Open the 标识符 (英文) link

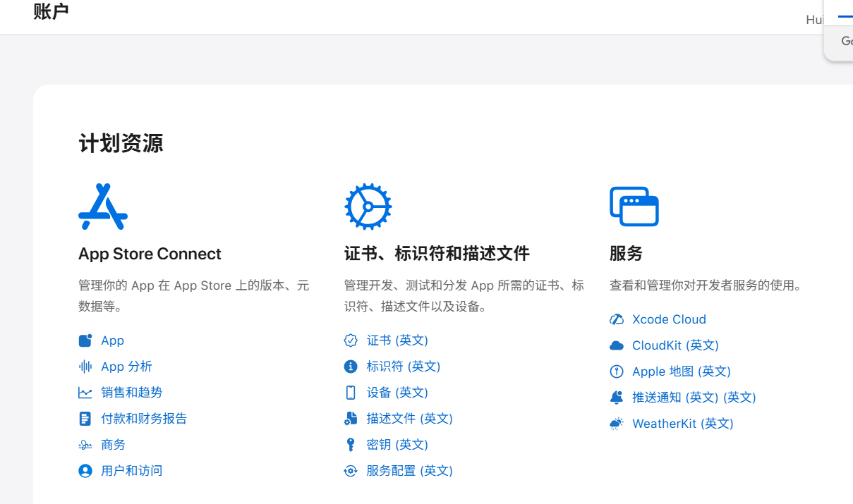(404, 367)
